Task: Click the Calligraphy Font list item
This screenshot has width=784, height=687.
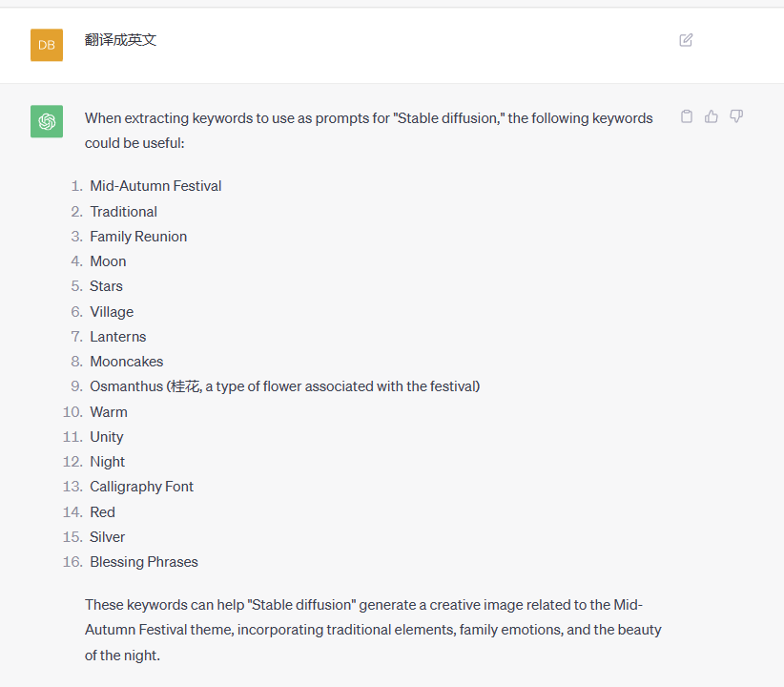Action: 141,487
